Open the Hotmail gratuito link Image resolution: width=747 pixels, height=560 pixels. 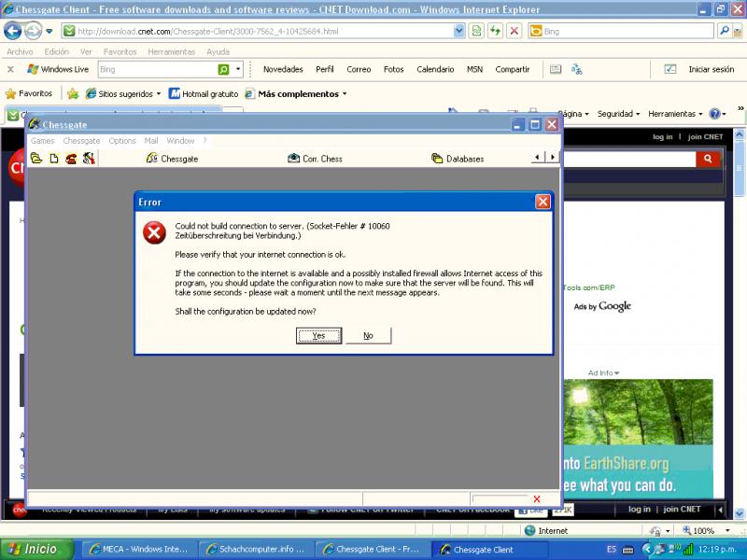pos(204,94)
